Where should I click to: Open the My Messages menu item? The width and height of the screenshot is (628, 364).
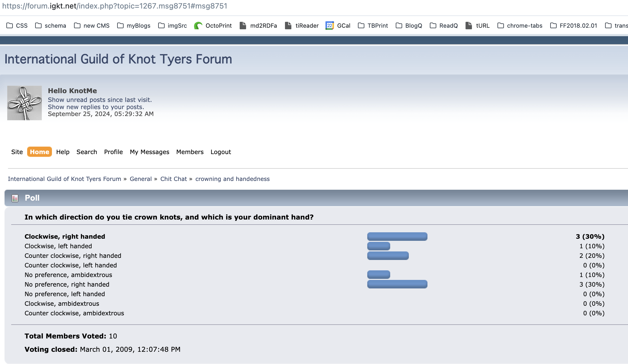pyautogui.click(x=149, y=152)
